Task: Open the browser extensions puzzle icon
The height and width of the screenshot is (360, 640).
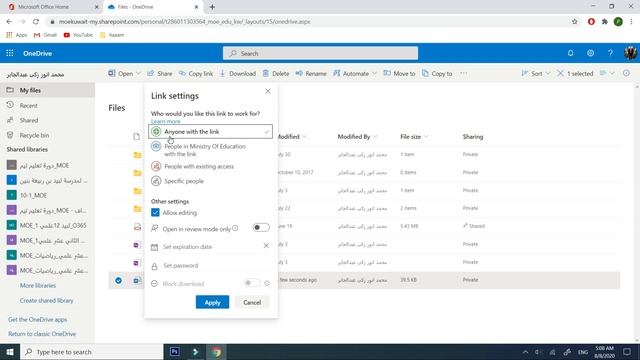Action: click(x=604, y=21)
